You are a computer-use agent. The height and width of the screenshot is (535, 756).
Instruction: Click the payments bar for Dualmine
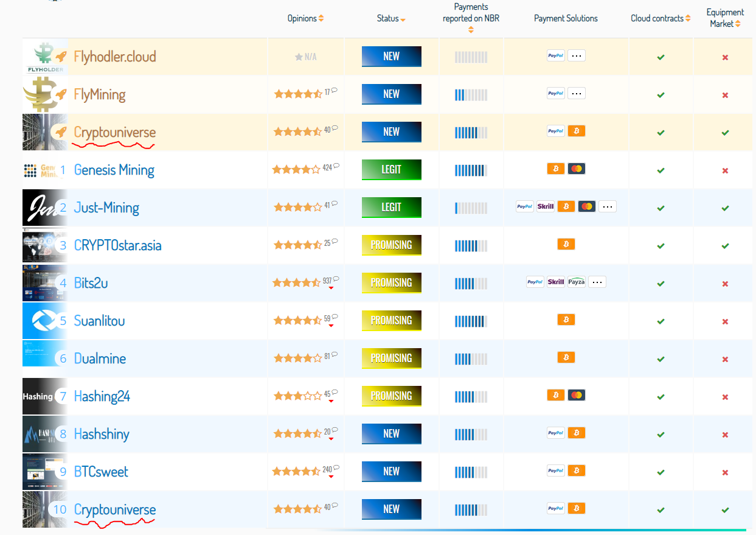click(471, 359)
